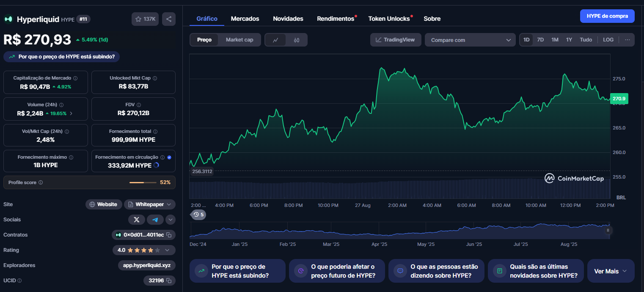Click the Profile score progress bar
The width and height of the screenshot is (644, 292).
[x=143, y=182]
